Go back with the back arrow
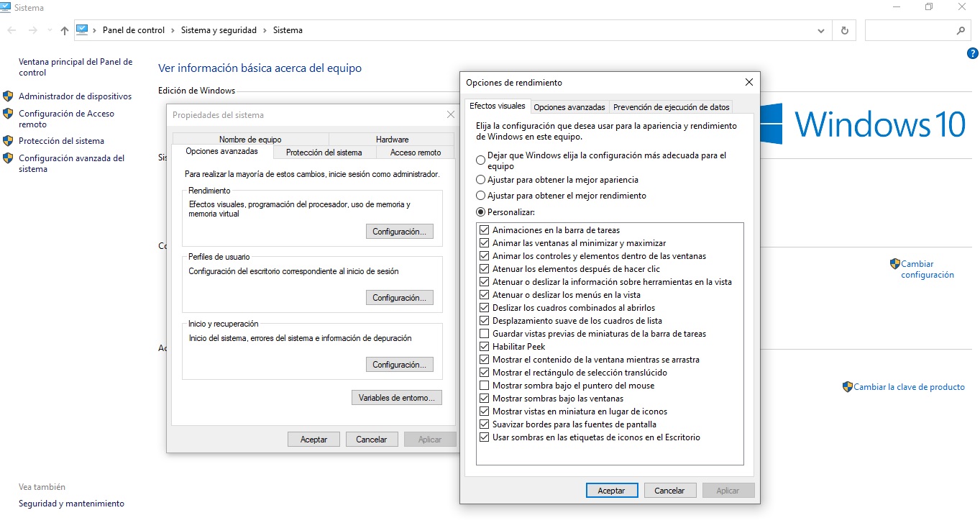 click(x=12, y=30)
